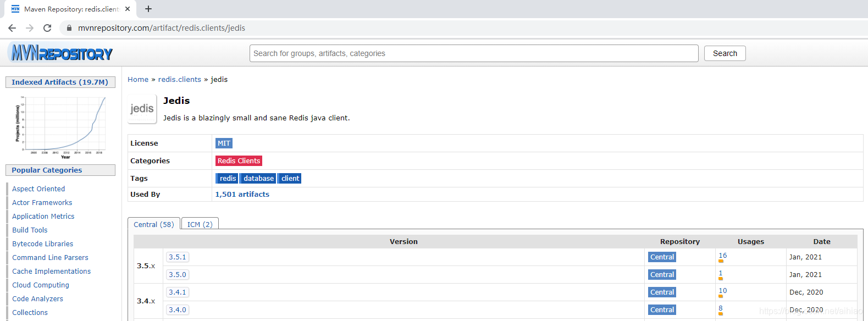
Task: Click the MIT license badge
Action: (224, 143)
